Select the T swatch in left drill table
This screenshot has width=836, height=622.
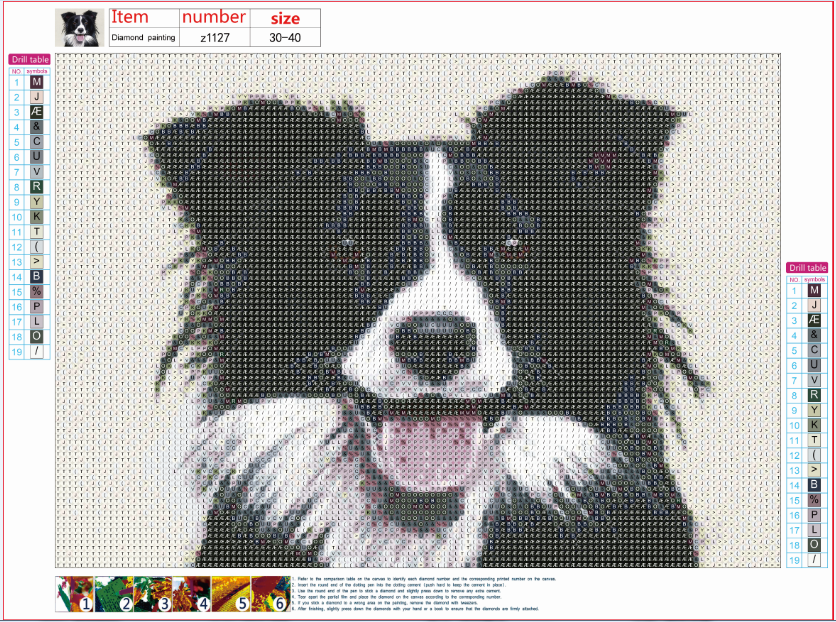coord(36,231)
